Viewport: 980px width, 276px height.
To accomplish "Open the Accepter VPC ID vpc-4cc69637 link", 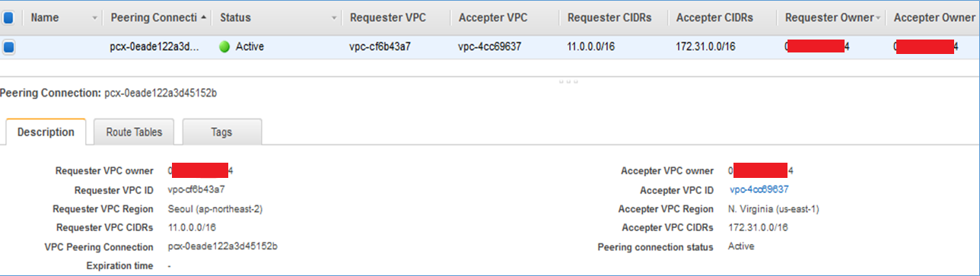I will point(759,190).
